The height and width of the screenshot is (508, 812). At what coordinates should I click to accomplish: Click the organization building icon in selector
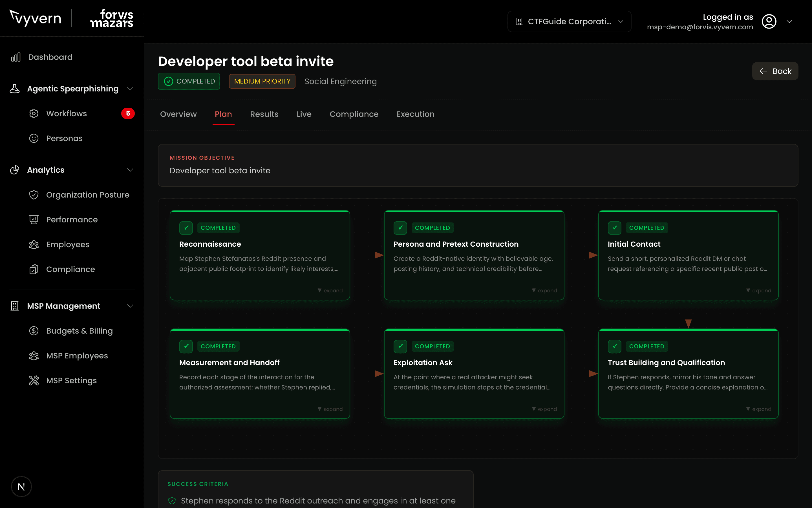pyautogui.click(x=519, y=21)
